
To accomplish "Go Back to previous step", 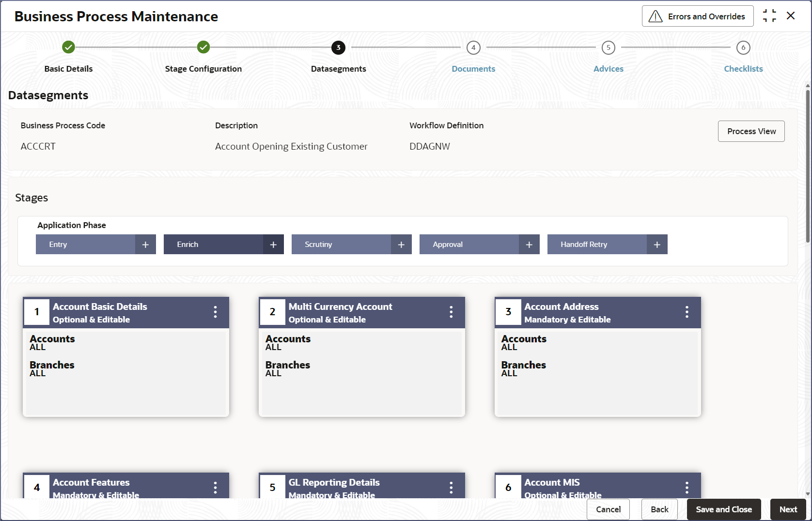I will [x=659, y=509].
